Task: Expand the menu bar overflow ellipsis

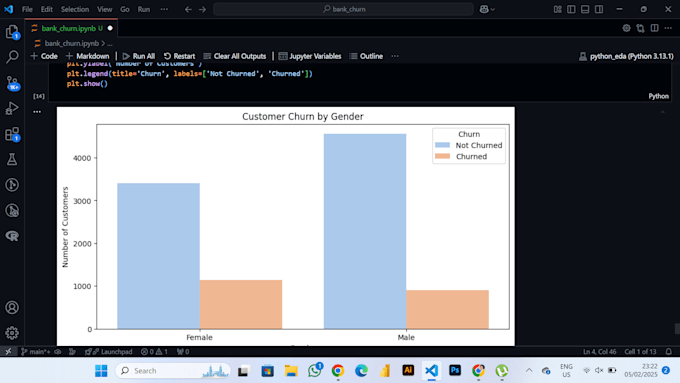Action: click(x=164, y=9)
